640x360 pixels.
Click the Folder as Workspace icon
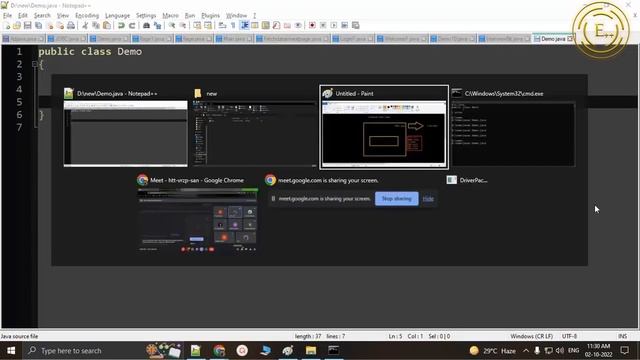pyautogui.click(x=287, y=26)
